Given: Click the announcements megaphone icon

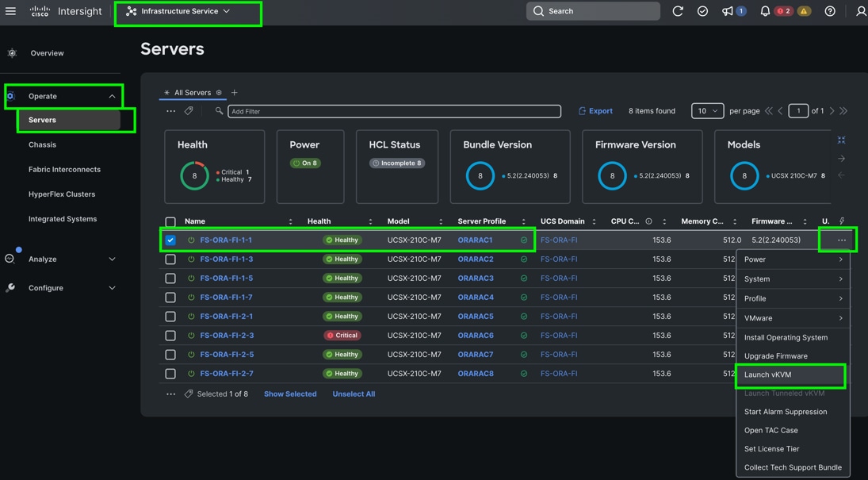Looking at the screenshot, I should (x=728, y=11).
